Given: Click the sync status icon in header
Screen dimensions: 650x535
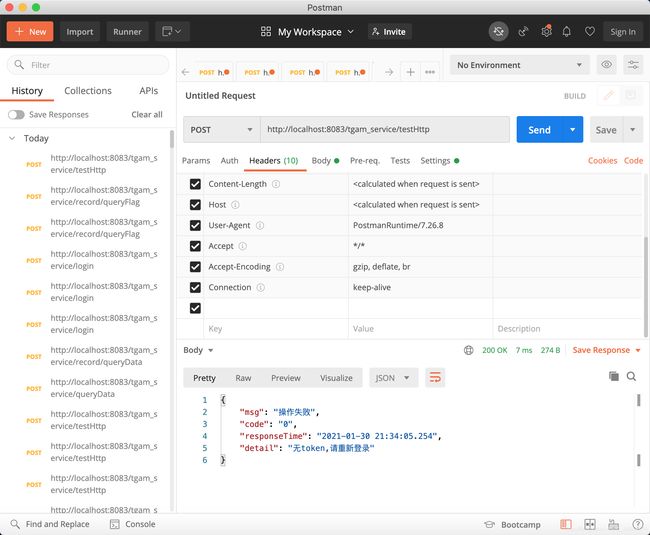Looking at the screenshot, I should [498, 31].
